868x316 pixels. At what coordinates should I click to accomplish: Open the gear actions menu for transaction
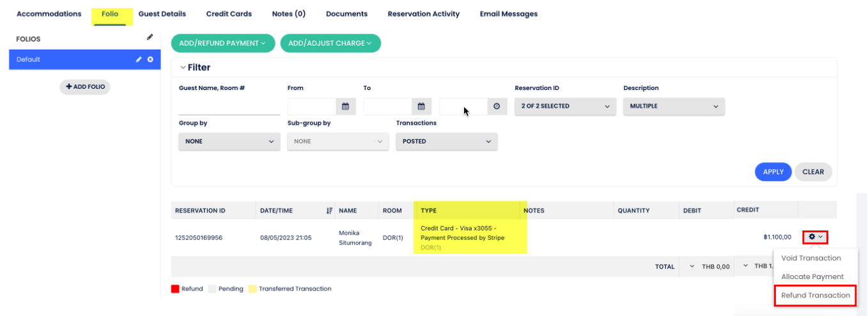pyautogui.click(x=816, y=237)
